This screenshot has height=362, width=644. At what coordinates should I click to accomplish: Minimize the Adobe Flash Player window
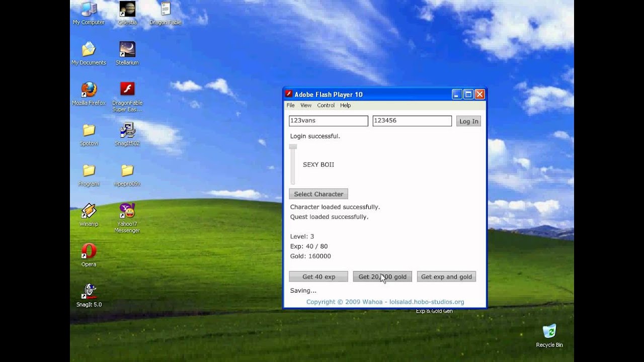click(457, 94)
